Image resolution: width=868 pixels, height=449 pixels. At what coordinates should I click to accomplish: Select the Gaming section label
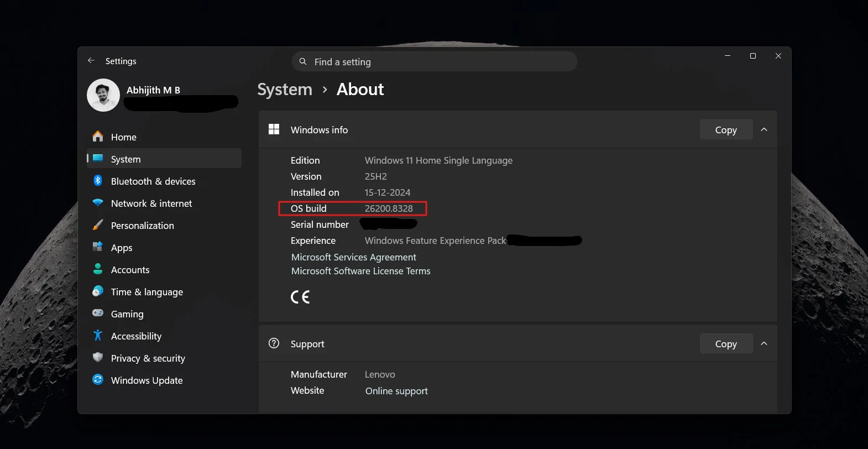[x=127, y=314]
